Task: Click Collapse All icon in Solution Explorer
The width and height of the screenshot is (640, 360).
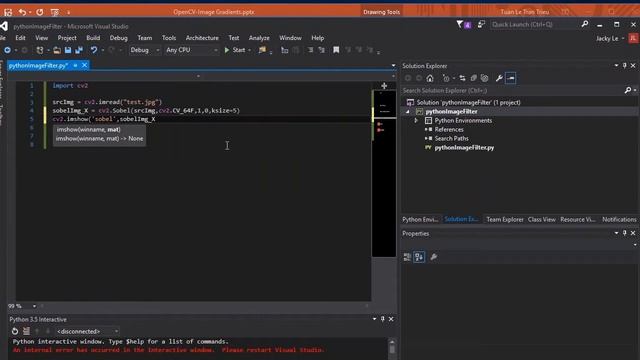Action: (x=473, y=78)
